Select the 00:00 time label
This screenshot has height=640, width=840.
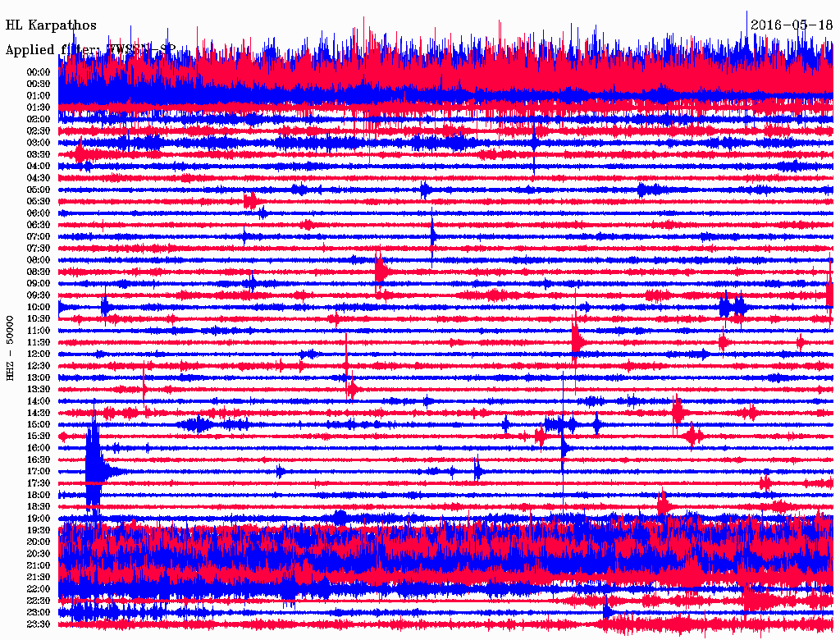(38, 72)
